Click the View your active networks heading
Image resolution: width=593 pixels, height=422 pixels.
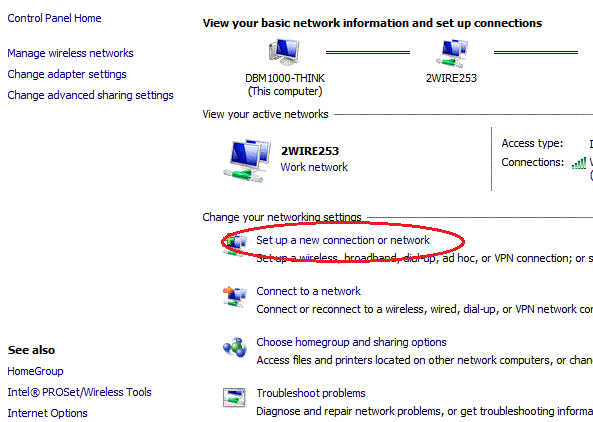(265, 114)
